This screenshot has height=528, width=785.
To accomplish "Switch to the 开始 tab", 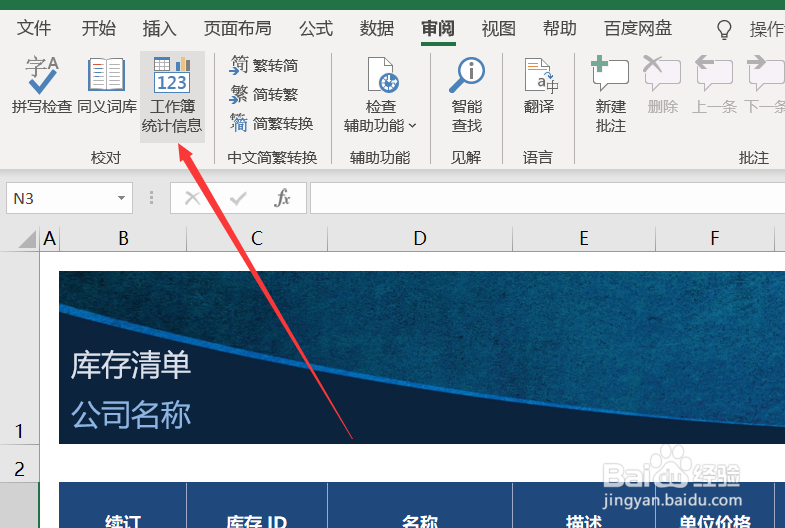I will (x=99, y=28).
